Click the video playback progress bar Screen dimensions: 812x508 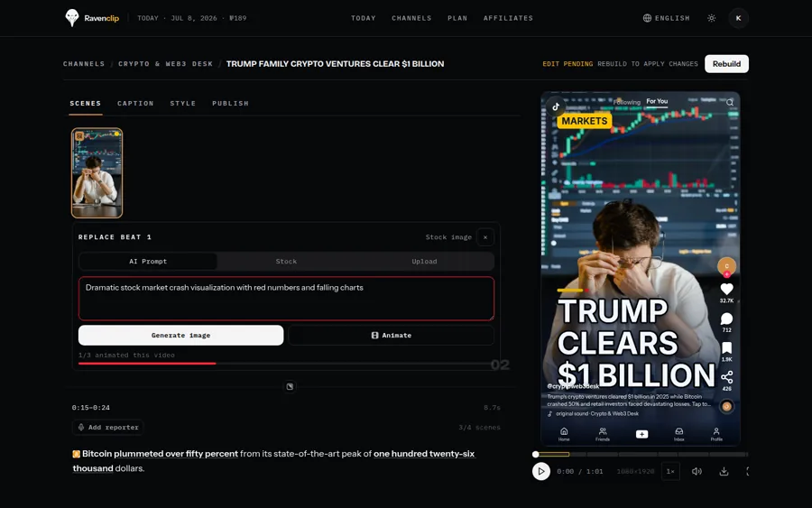coord(641,454)
